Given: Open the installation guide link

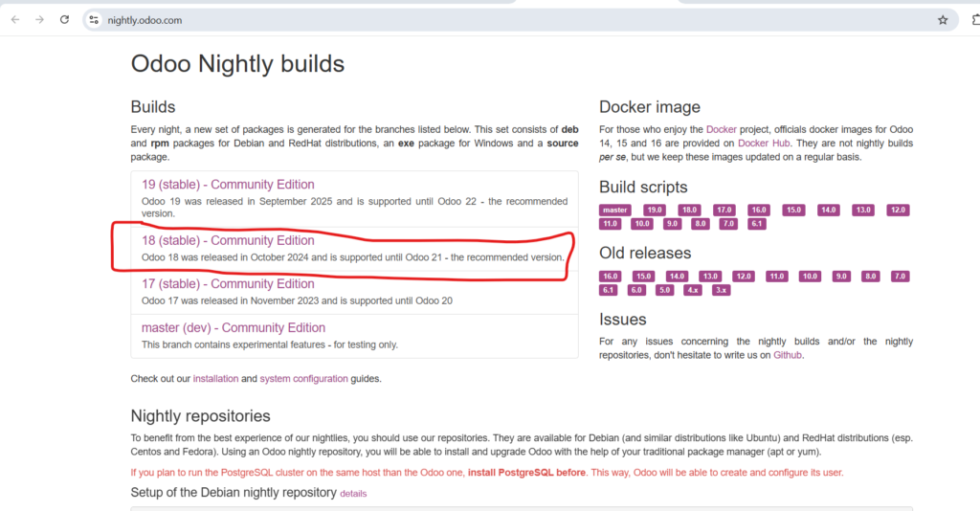Looking at the screenshot, I should 215,379.
